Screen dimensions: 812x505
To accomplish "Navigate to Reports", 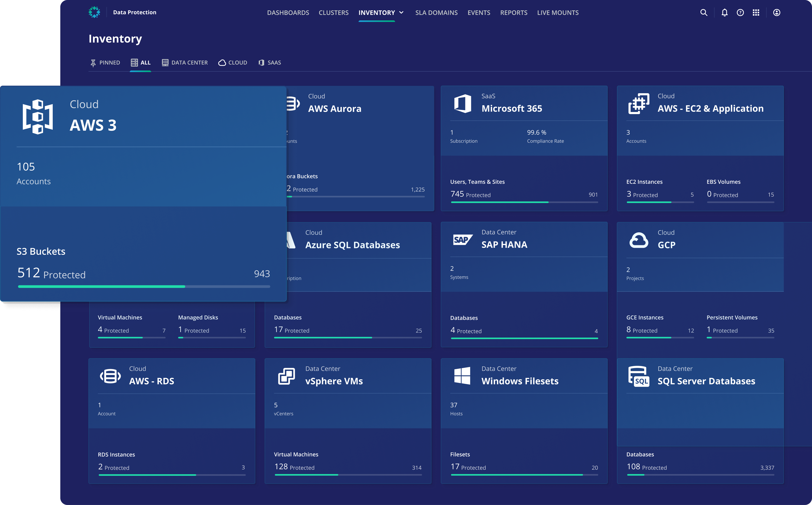I will 514,13.
